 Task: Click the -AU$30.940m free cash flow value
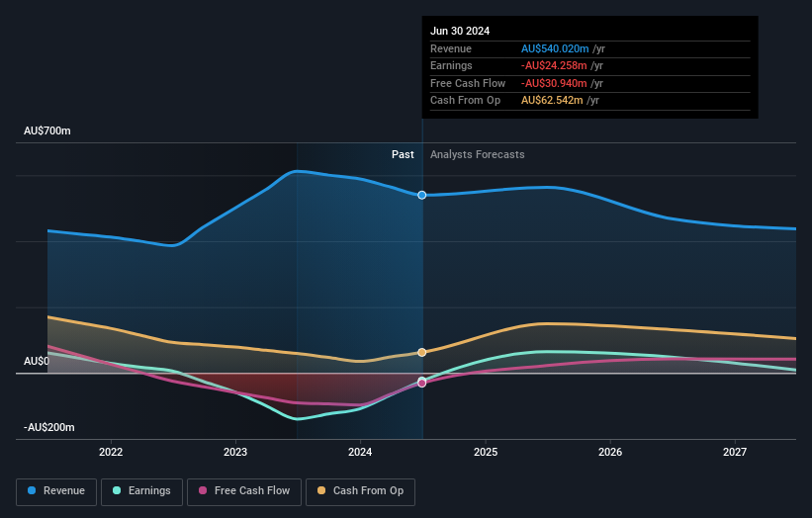tap(554, 83)
